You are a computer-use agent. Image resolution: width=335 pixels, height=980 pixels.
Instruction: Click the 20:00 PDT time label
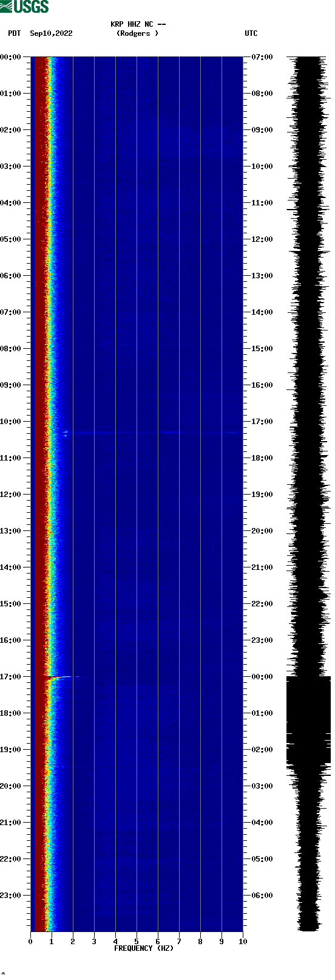click(10, 786)
